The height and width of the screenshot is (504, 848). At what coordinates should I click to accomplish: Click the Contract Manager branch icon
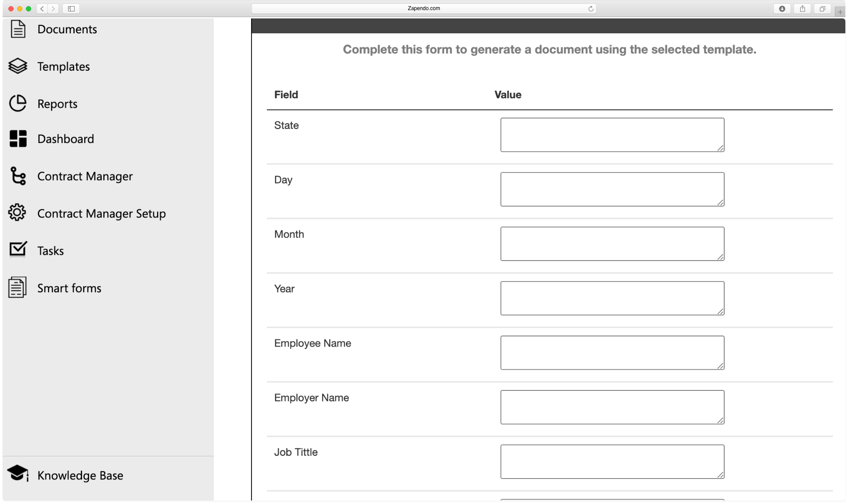18,176
